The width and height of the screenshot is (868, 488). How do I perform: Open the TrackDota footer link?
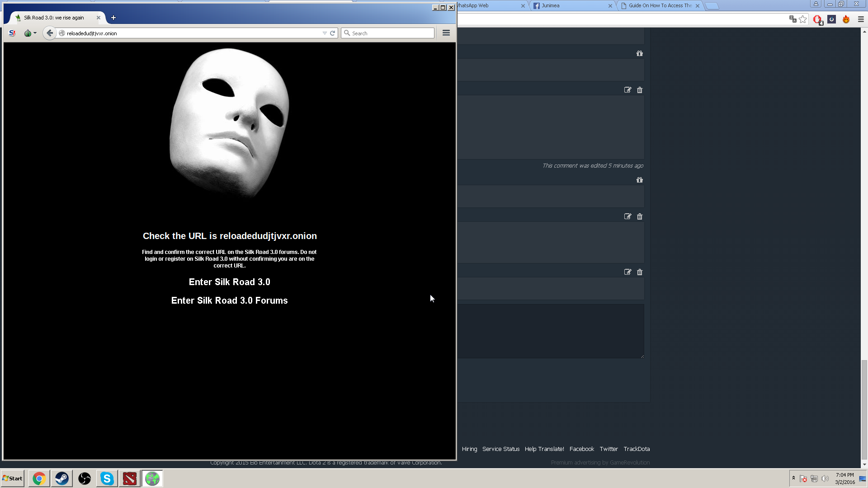(x=637, y=449)
